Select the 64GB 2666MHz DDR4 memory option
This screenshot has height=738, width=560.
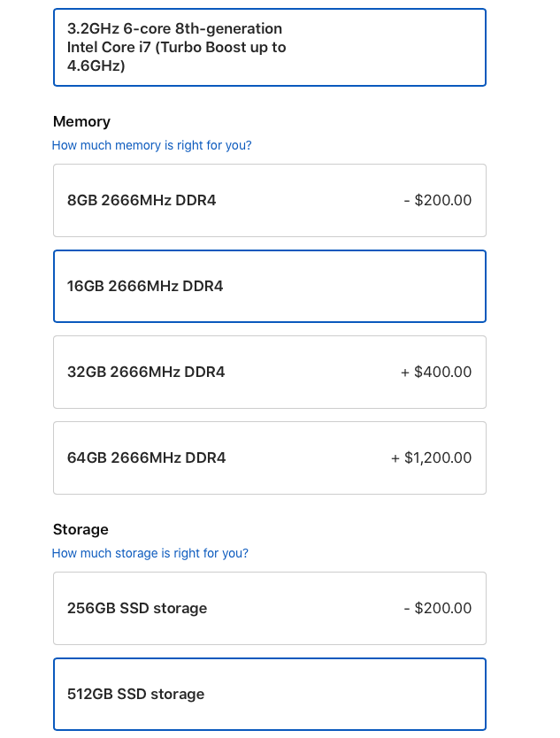(270, 457)
